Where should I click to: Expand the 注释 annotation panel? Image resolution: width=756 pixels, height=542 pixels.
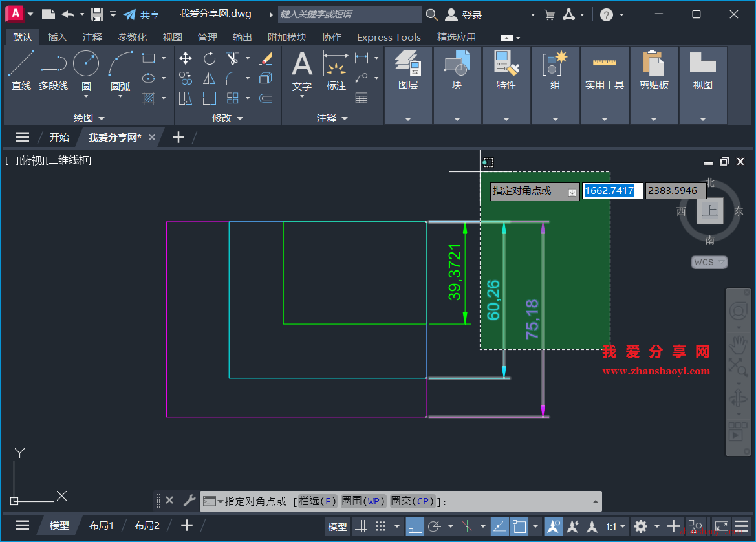pyautogui.click(x=332, y=118)
